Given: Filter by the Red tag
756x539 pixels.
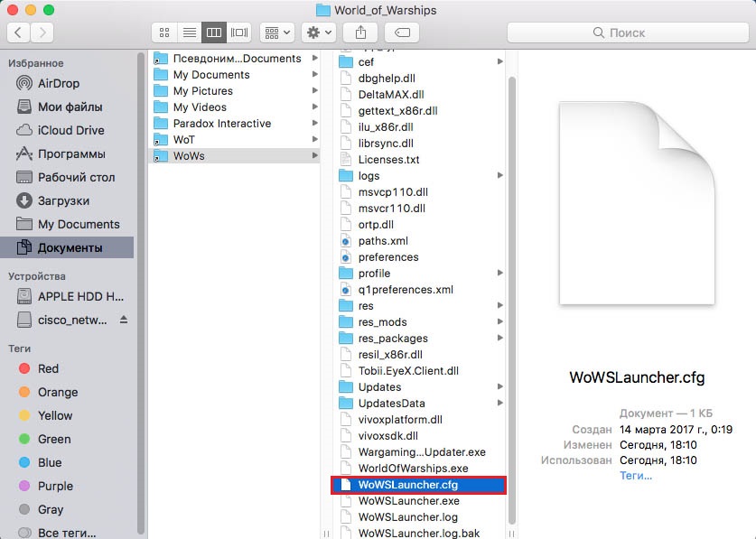Looking at the screenshot, I should 48,368.
